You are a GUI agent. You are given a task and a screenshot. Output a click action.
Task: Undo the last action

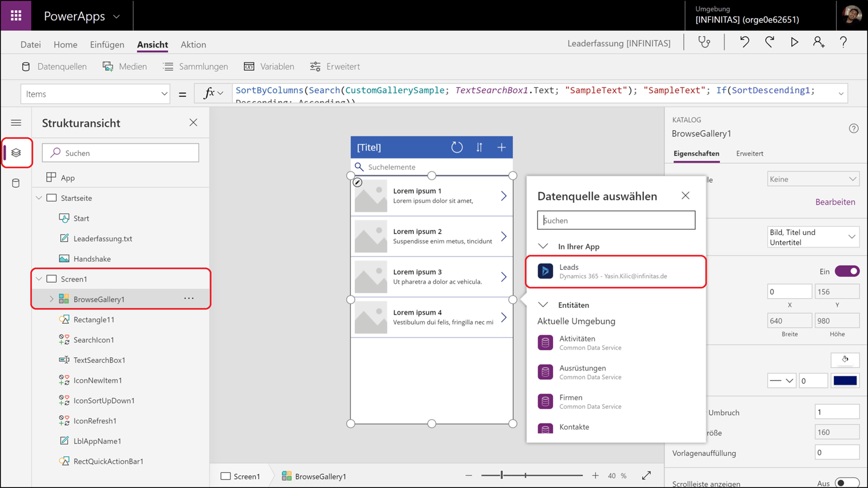(745, 42)
